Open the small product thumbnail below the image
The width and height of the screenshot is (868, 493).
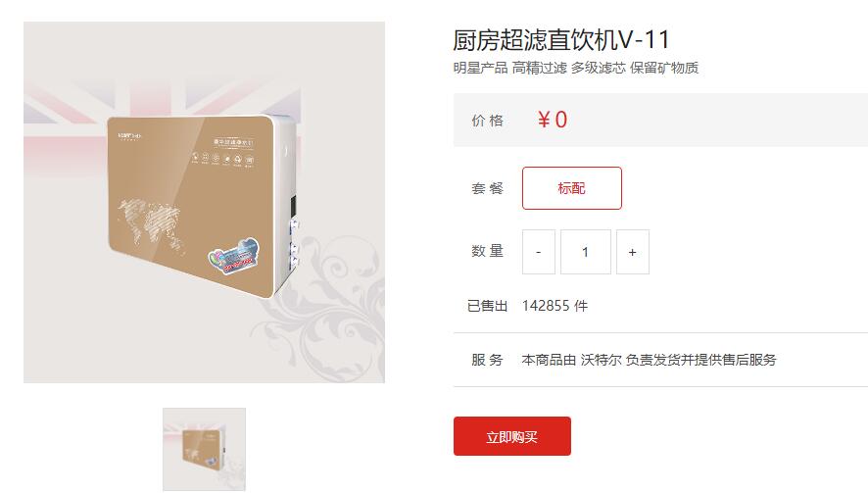[205, 449]
